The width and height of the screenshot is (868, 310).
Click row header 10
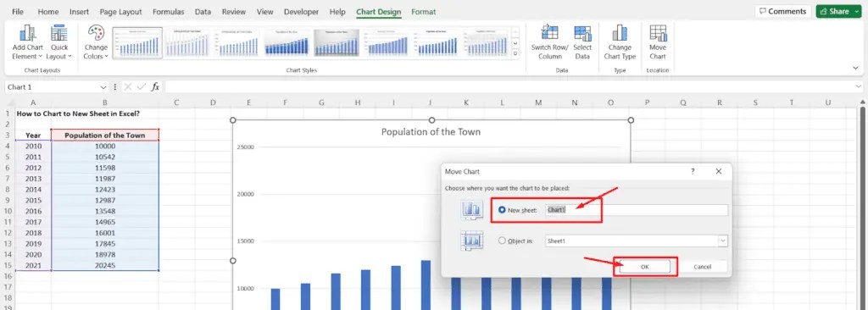(x=7, y=211)
